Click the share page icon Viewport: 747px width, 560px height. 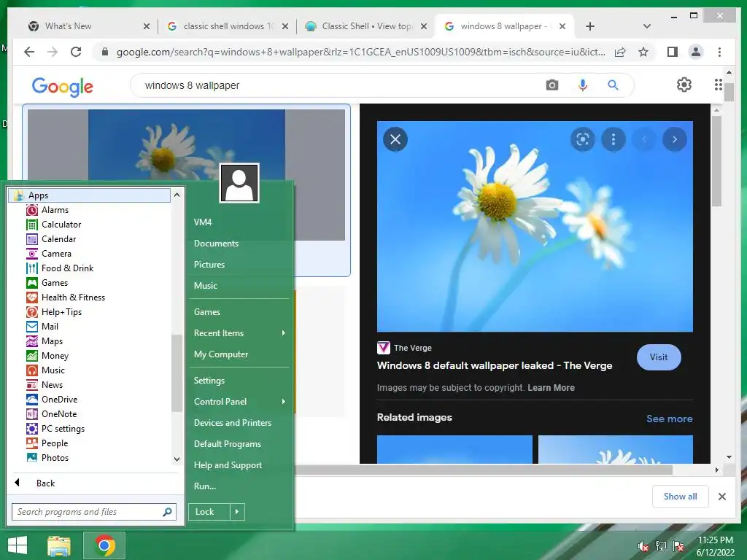click(620, 52)
